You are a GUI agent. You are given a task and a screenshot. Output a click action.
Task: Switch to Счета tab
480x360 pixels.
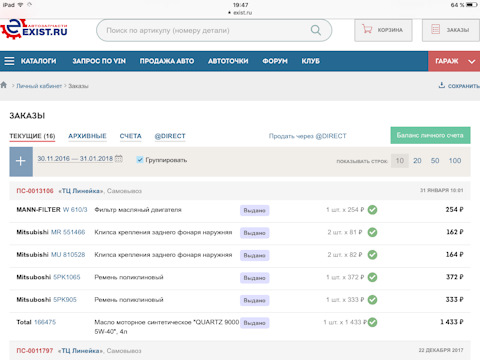(131, 136)
